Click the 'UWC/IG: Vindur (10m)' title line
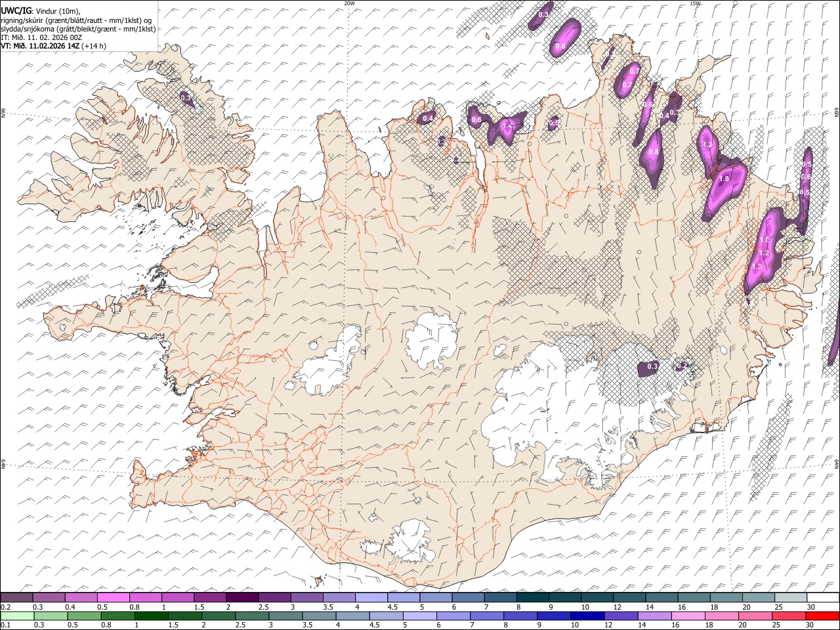This screenshot has width=840, height=630. 41,10
